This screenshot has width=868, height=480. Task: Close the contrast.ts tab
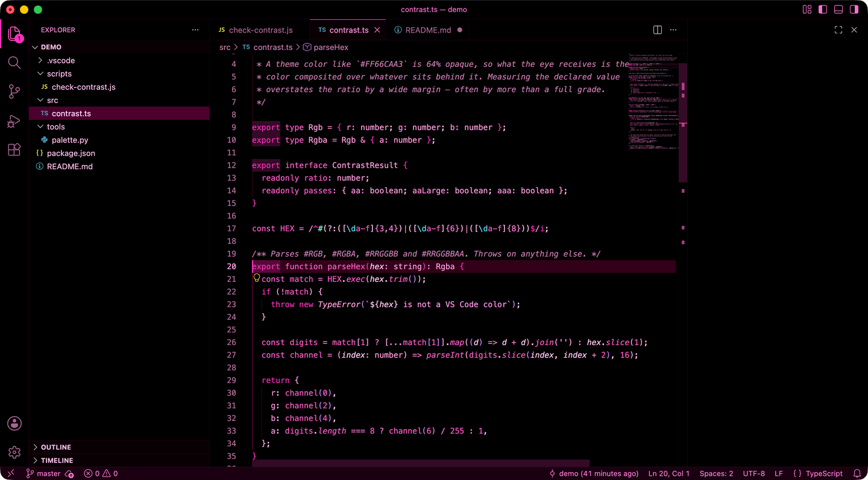pyautogui.click(x=377, y=30)
